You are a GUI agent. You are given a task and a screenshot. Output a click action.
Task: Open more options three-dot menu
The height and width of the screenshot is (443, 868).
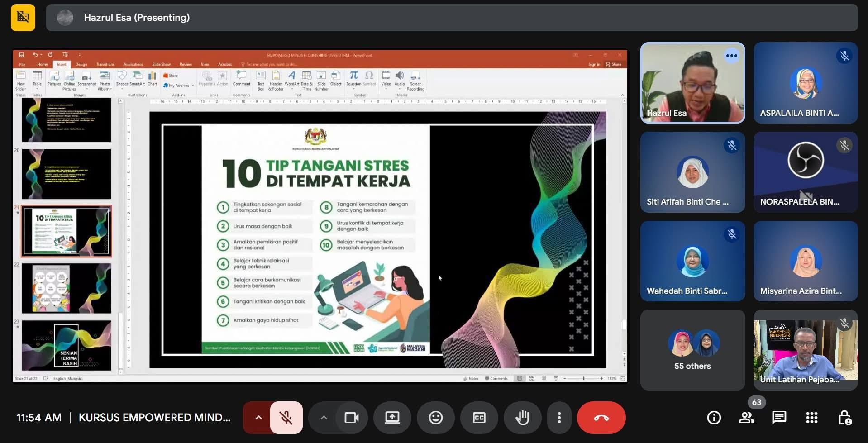coord(559,418)
